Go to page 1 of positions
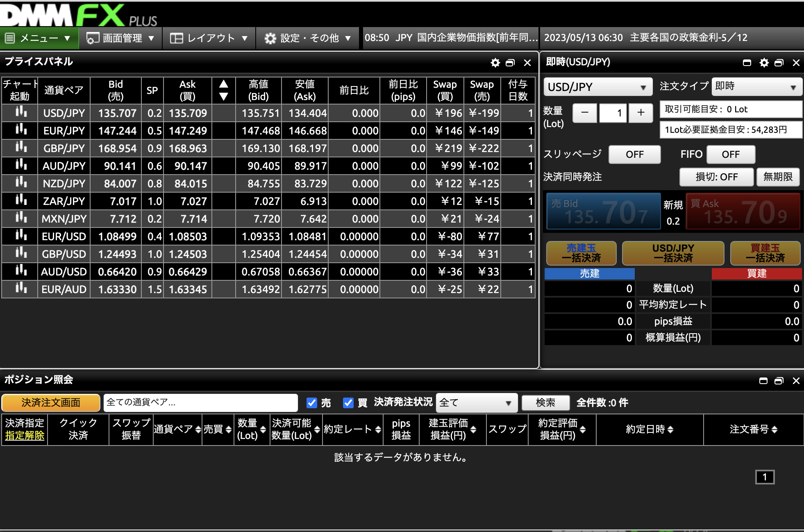The image size is (804, 532). 765,477
